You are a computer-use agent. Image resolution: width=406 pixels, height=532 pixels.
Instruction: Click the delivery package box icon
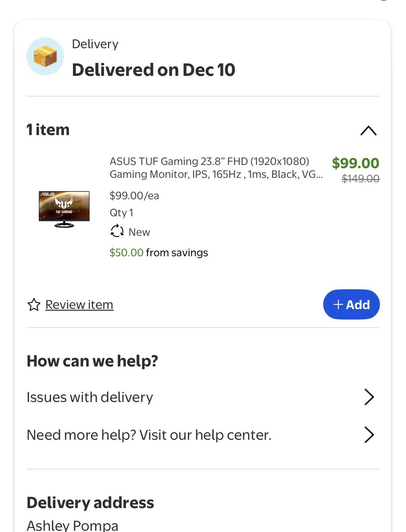coord(45,56)
